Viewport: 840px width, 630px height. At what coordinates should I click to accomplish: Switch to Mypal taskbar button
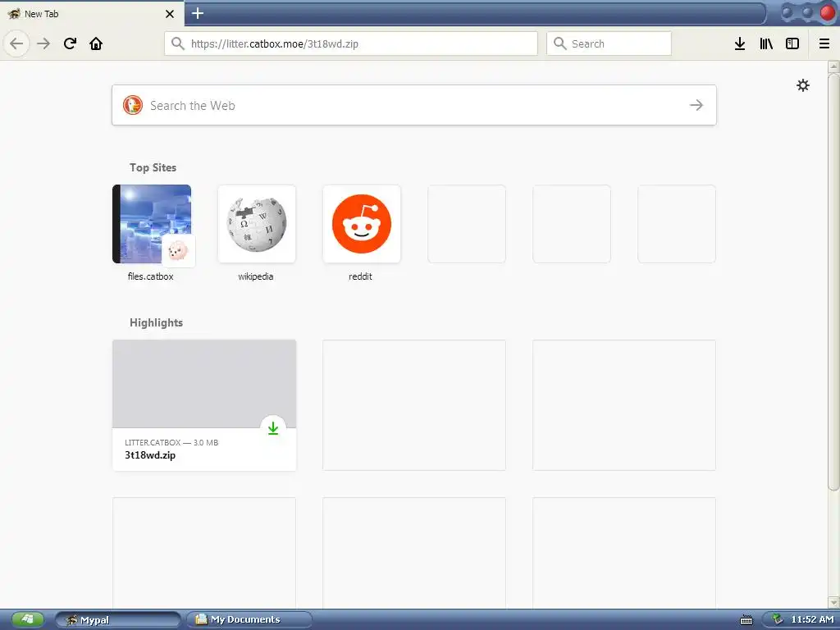click(x=117, y=620)
